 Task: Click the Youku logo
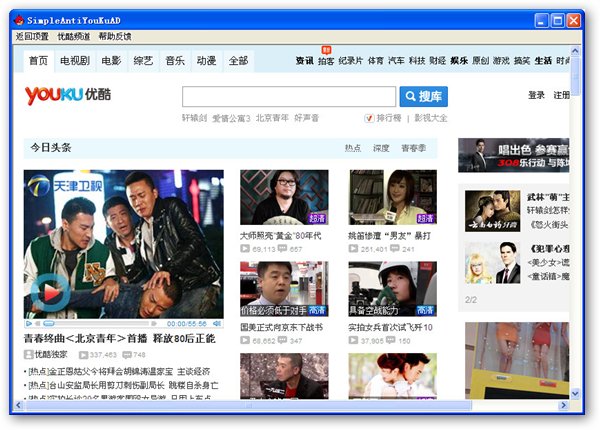68,95
